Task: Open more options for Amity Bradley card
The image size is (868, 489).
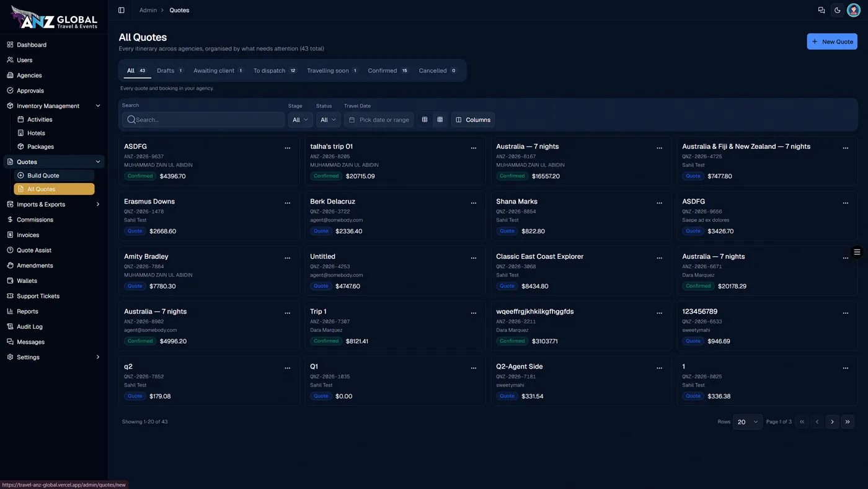Action: pyautogui.click(x=288, y=258)
